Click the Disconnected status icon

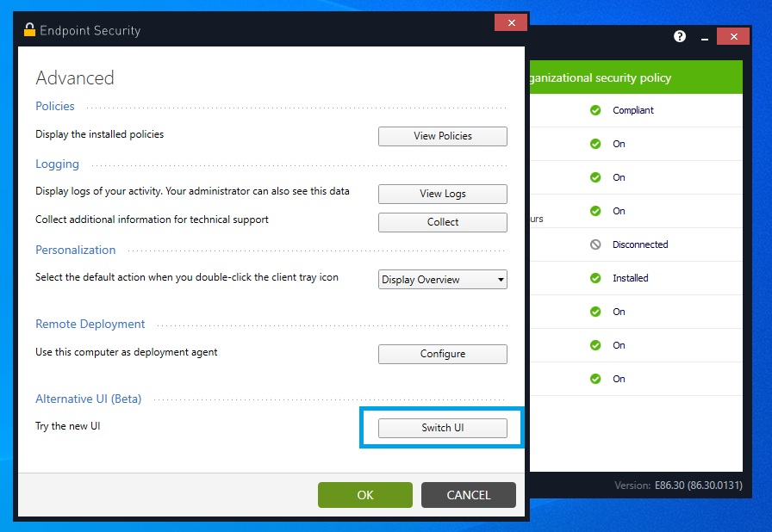coord(595,244)
